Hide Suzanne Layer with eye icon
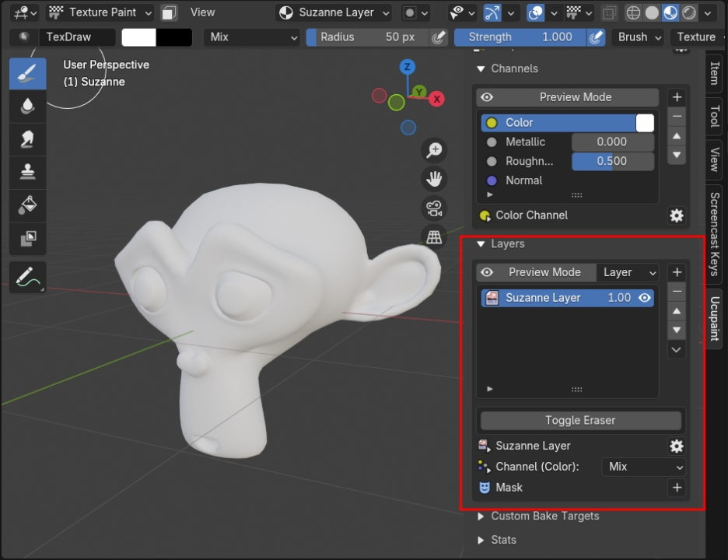728x560 pixels. coord(645,298)
